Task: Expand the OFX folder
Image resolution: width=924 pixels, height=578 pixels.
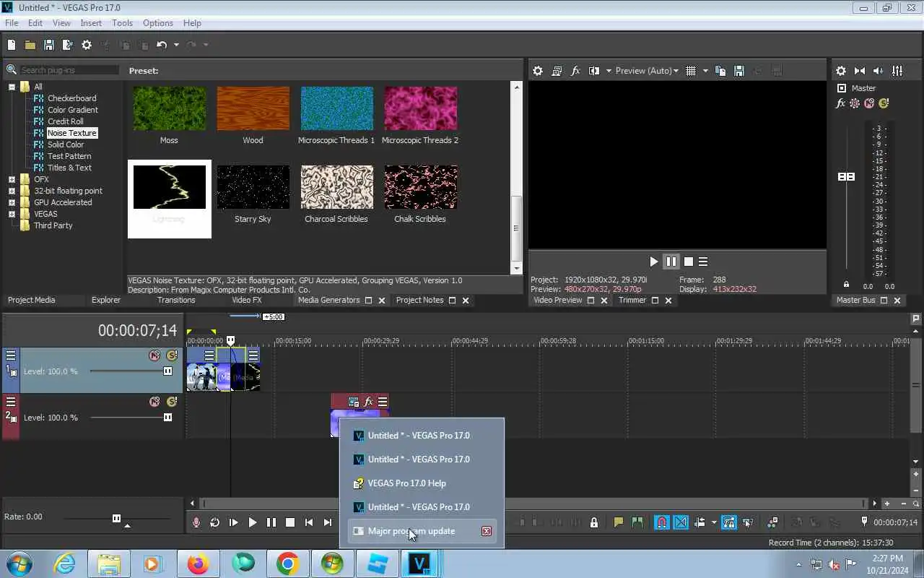Action: (x=12, y=179)
